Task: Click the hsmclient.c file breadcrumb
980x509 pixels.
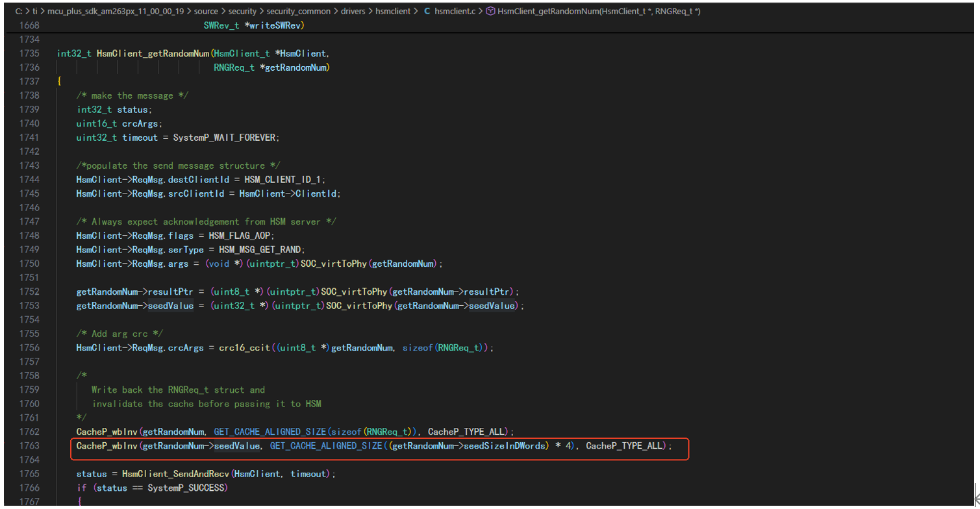Action: (455, 12)
